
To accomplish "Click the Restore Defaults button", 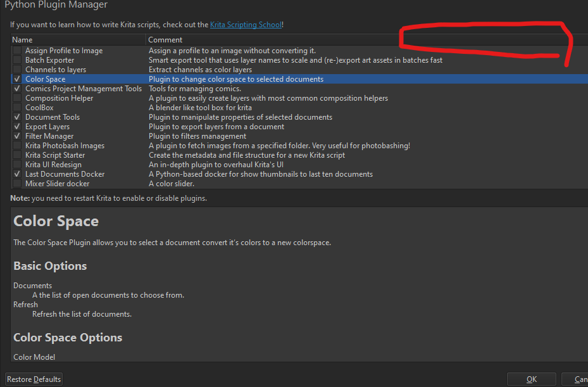I will pos(34,379).
